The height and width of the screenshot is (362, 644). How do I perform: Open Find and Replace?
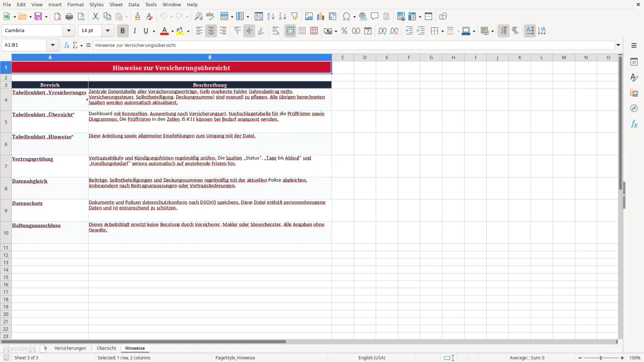click(199, 17)
